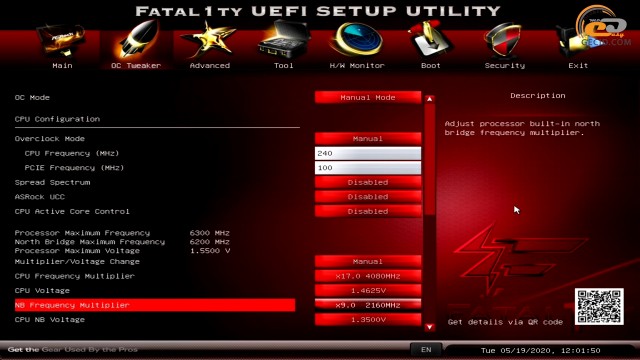Click the Exit icon
This screenshot has width=640, height=360.
[579, 41]
